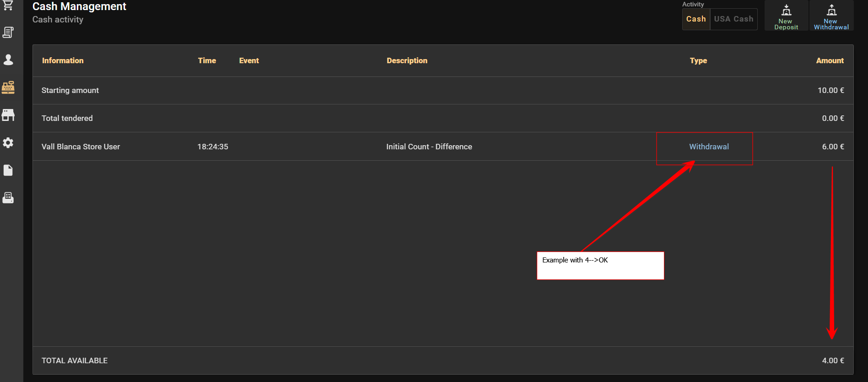This screenshot has width=868, height=382.
Task: Sort by the Information column header
Action: point(63,60)
